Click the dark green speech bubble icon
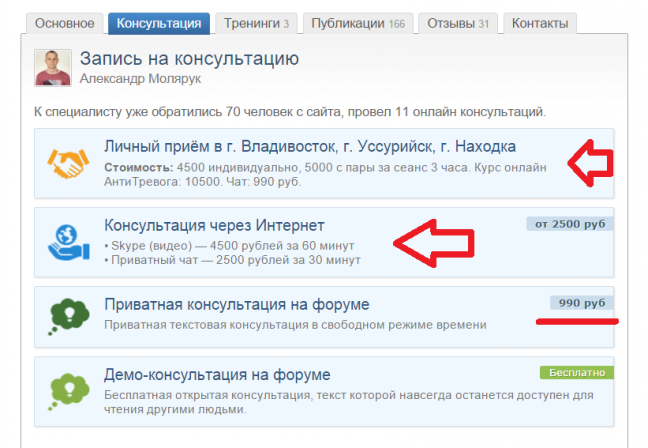The width and height of the screenshot is (648, 448). click(65, 314)
